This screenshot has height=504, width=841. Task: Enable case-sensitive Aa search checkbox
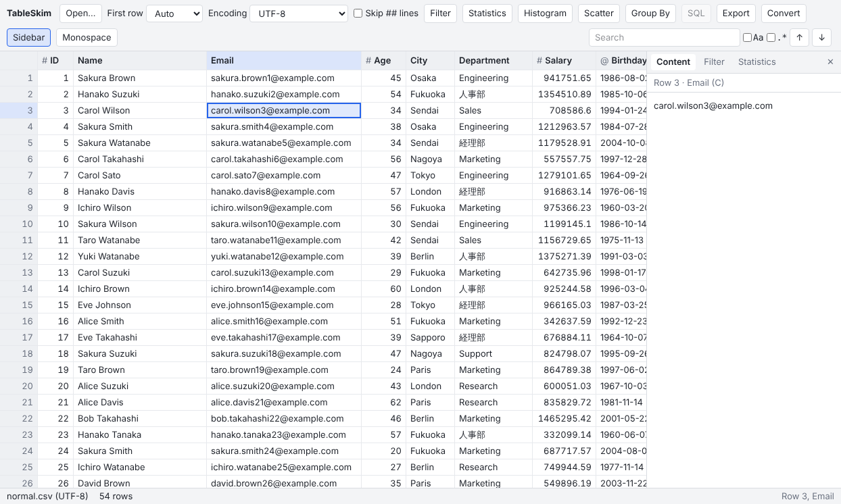pyautogui.click(x=747, y=38)
